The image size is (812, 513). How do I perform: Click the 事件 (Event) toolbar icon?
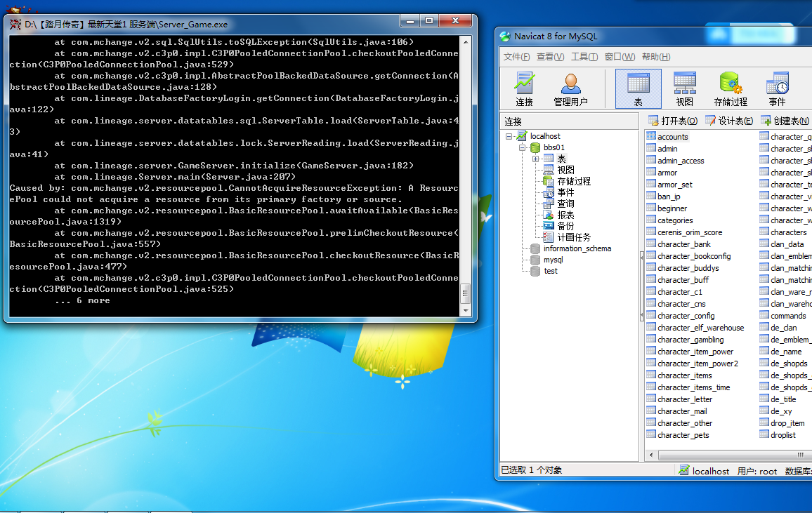click(777, 89)
